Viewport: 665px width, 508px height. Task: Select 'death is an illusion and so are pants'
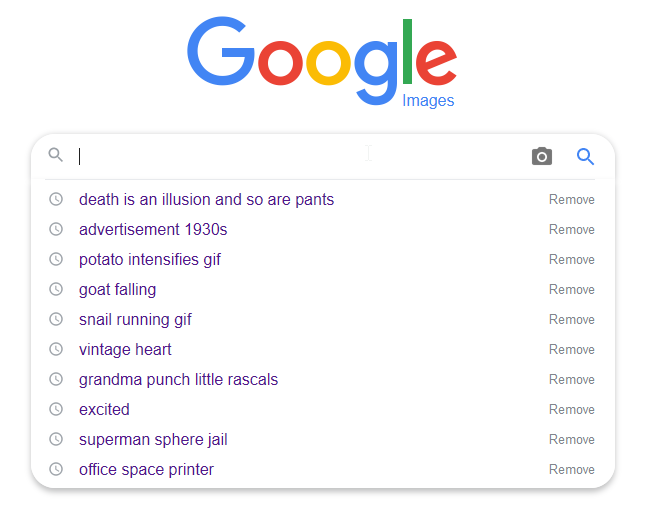207,199
